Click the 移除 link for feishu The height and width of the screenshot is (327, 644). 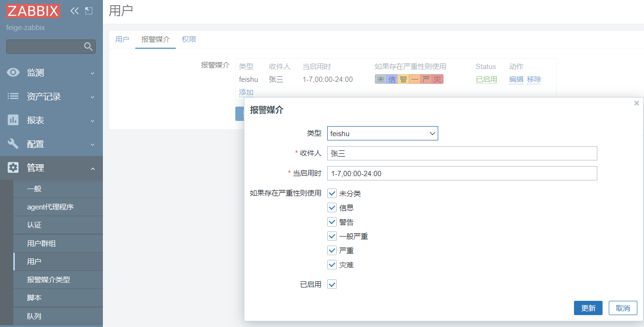coord(534,79)
